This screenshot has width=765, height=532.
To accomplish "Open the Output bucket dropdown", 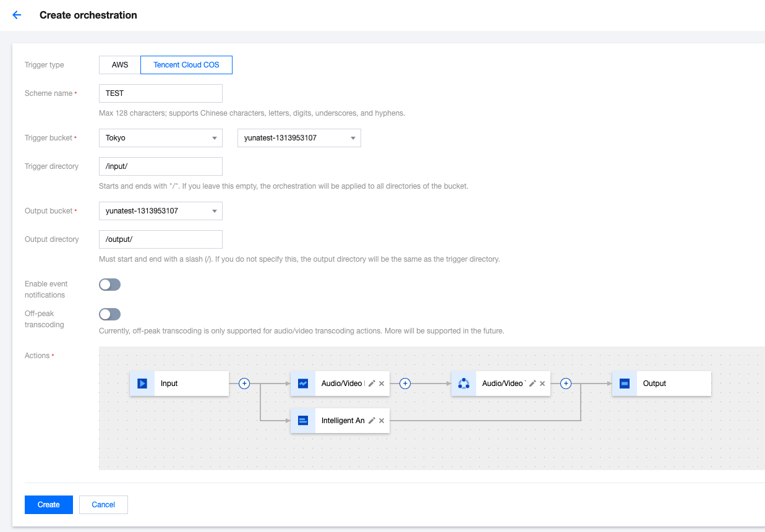I will pos(160,211).
